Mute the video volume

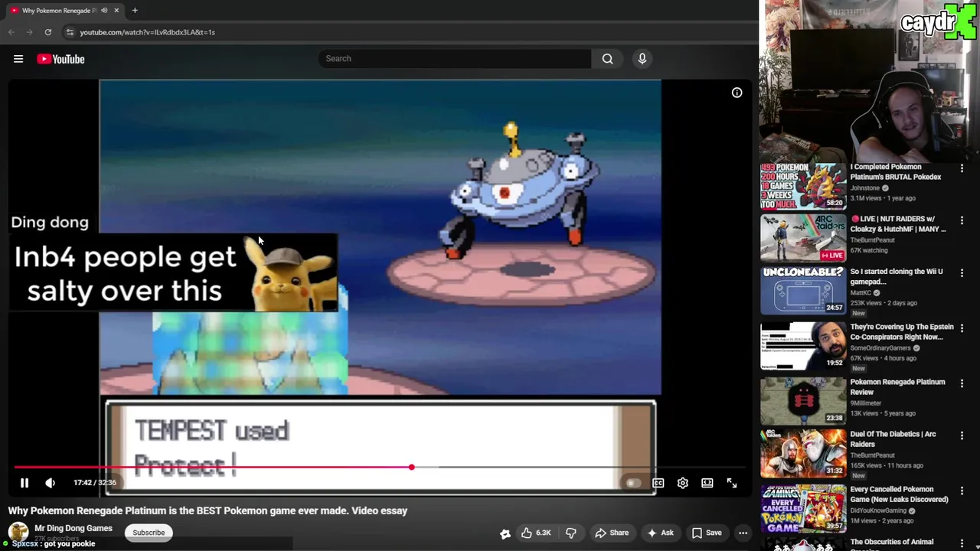point(50,483)
